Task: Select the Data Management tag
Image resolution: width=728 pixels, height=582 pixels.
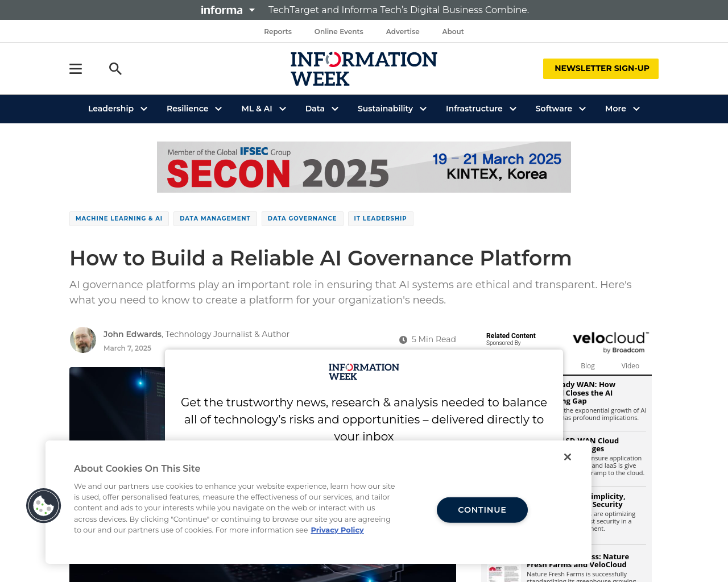Action: tap(215, 219)
